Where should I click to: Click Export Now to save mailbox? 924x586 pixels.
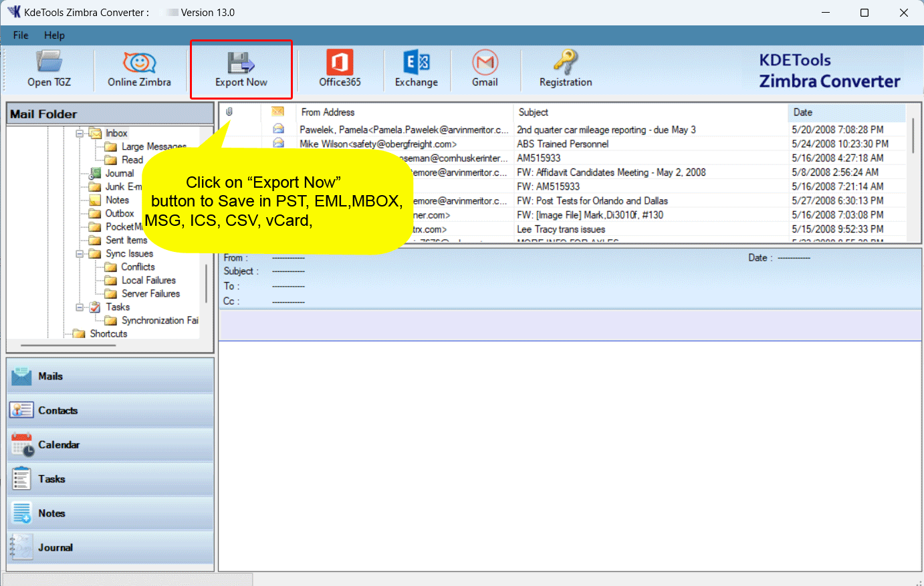click(x=241, y=69)
